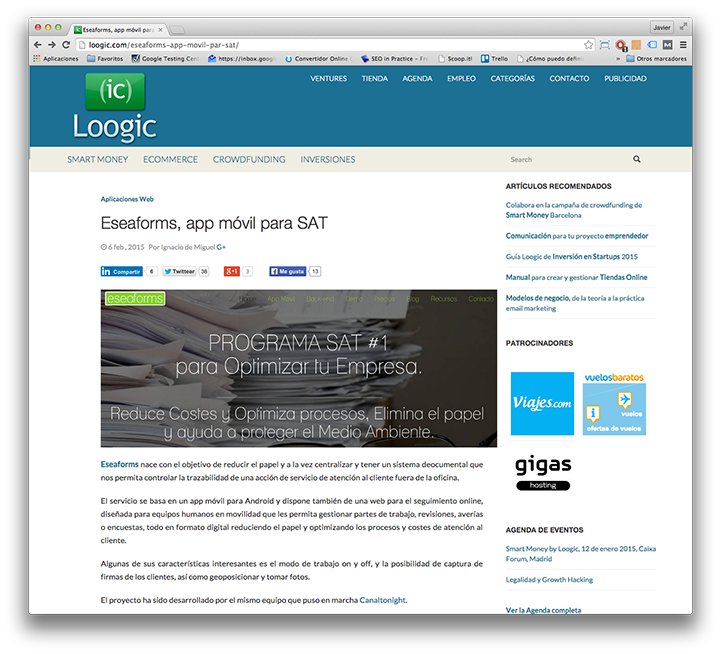Screen dimensions: 721x654
Task: Open Modelos de negocio article link
Action: click(575, 303)
